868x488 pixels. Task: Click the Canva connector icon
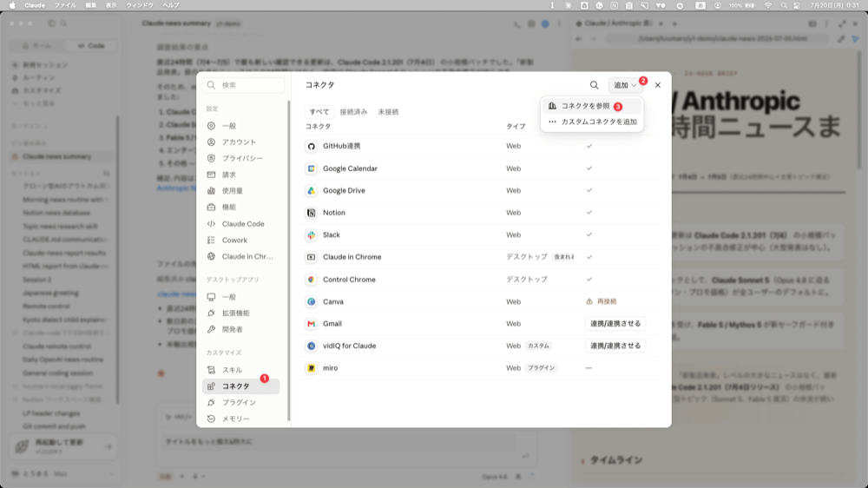click(311, 301)
